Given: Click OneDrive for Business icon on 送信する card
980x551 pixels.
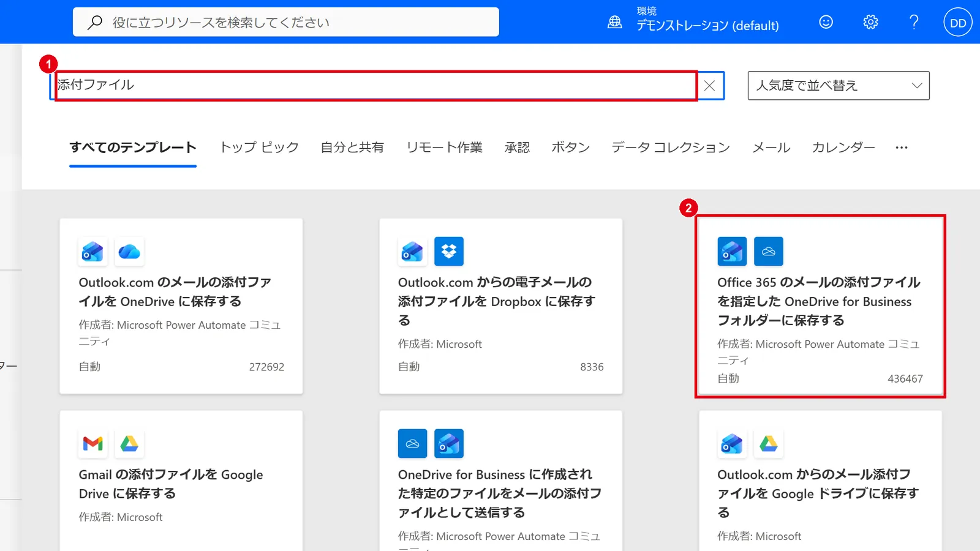Looking at the screenshot, I should tap(412, 443).
